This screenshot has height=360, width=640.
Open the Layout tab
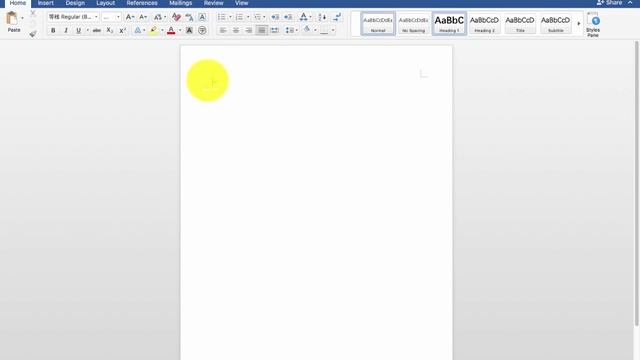click(x=105, y=3)
